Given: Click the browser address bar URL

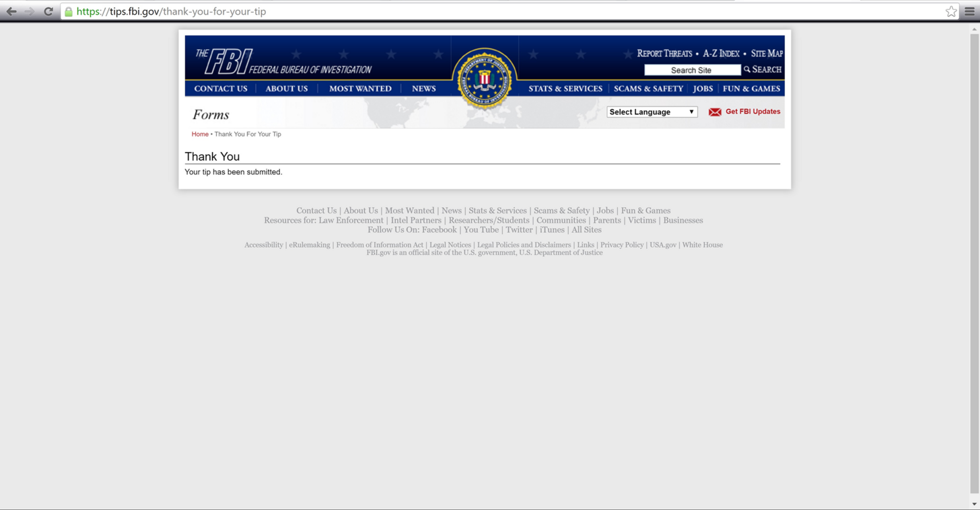Looking at the screenshot, I should coord(171,11).
